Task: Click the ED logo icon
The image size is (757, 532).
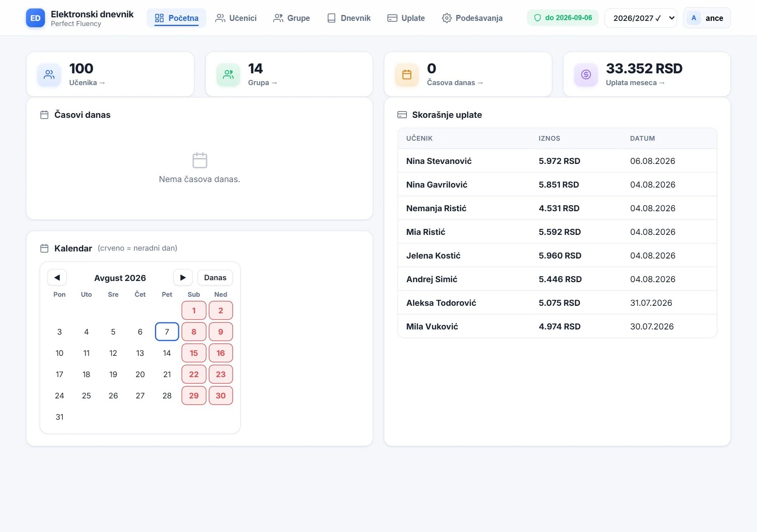Action: (35, 18)
